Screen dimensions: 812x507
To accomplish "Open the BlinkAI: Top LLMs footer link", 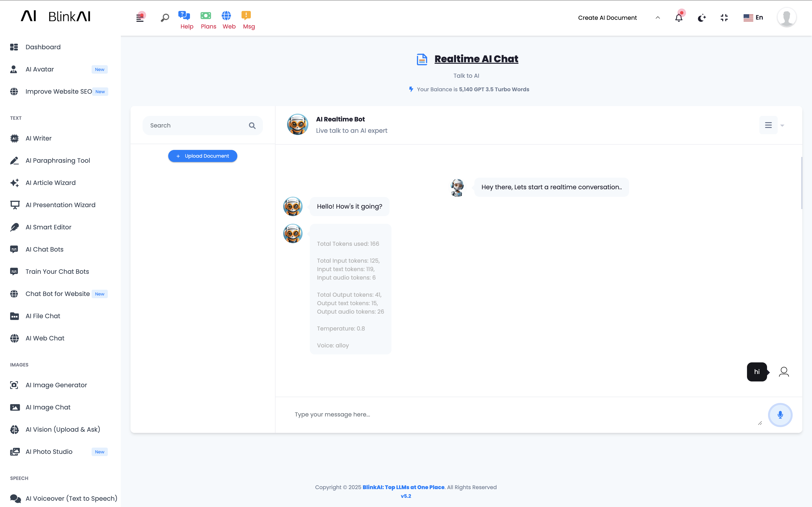I will click(x=403, y=487).
